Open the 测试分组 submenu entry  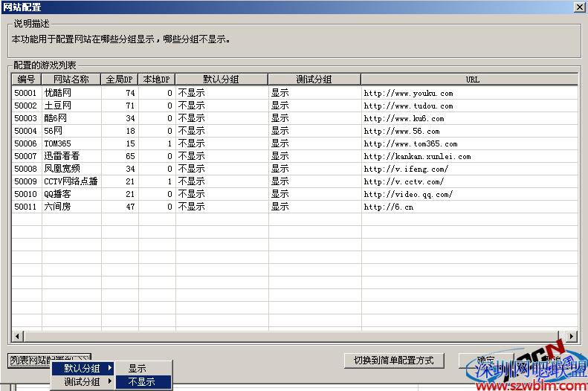83,381
